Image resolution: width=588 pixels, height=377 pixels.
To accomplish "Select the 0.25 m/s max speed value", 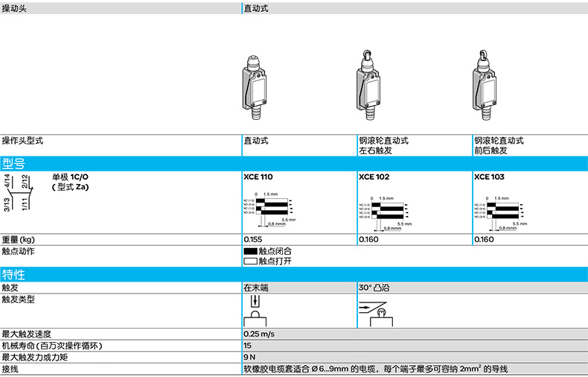I will [x=260, y=334].
